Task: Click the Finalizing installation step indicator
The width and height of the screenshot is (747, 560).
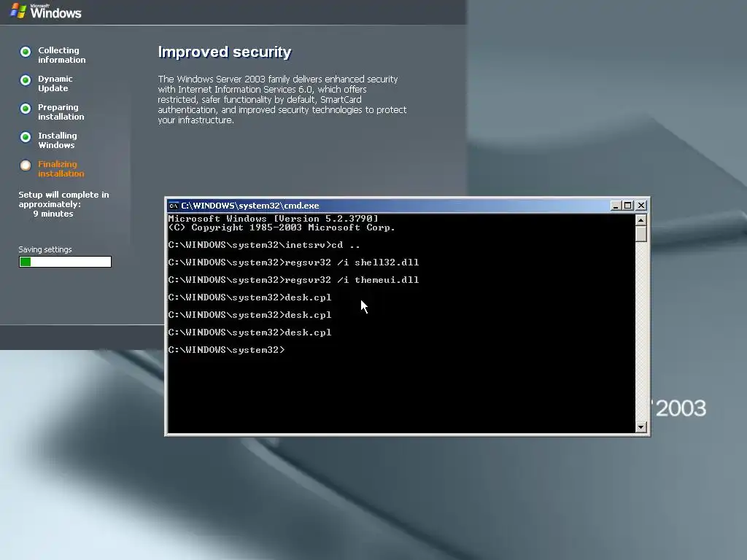Action: pos(26,166)
